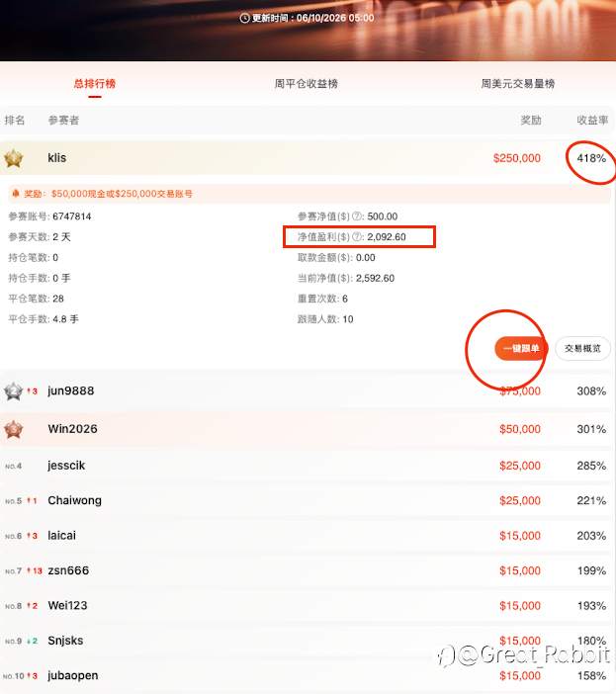This screenshot has width=616, height=694.
Task: Click 参赛账号: 6747814
Action: [49, 217]
